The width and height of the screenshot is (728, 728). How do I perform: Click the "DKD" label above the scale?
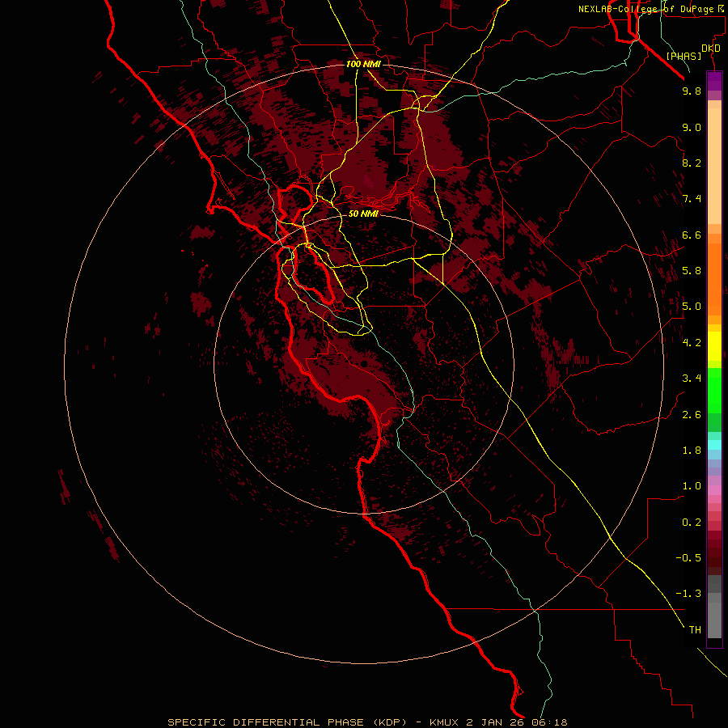click(x=711, y=49)
